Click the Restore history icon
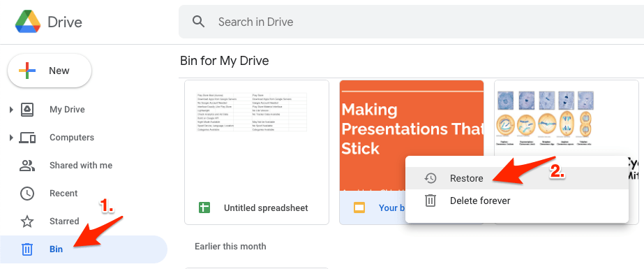This screenshot has width=644, height=269. click(430, 178)
